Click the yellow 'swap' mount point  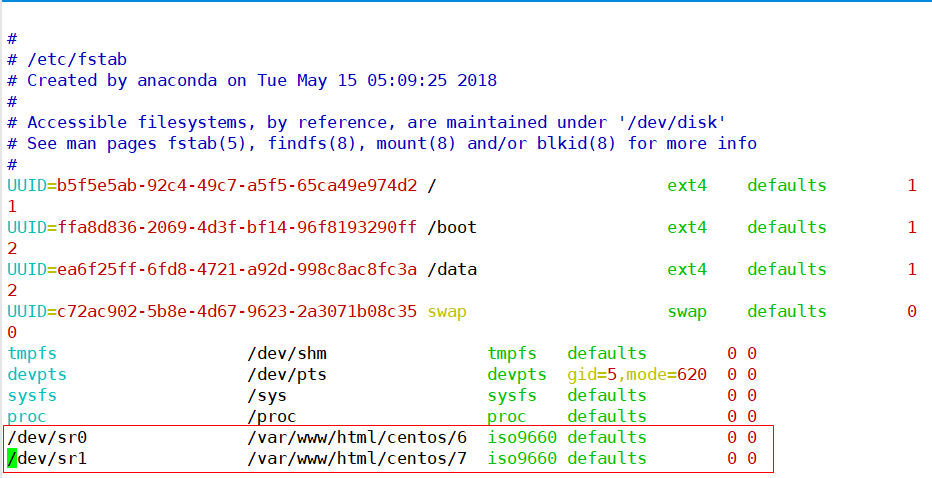(447, 312)
